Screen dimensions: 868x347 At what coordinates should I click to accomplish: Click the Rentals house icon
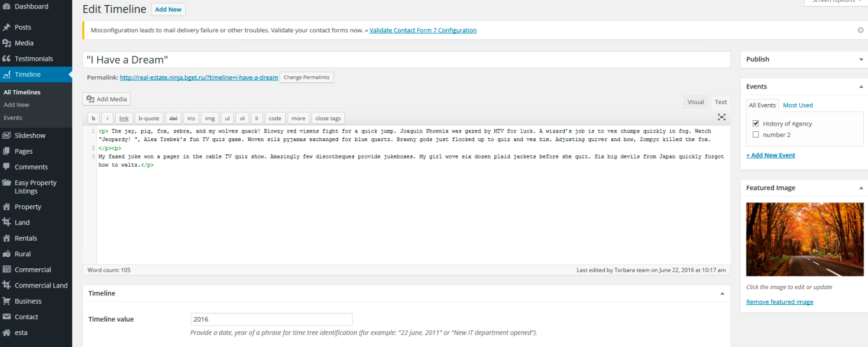[x=7, y=238]
